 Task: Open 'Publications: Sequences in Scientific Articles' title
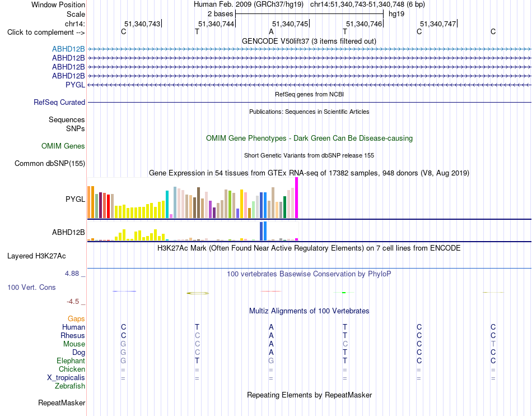pos(309,112)
